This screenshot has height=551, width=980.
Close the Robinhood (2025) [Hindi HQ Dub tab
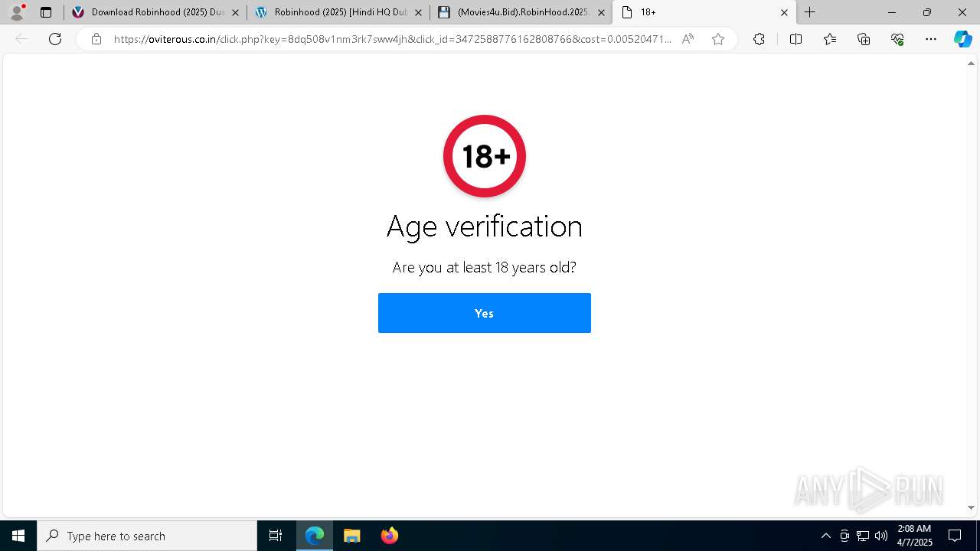(x=418, y=12)
